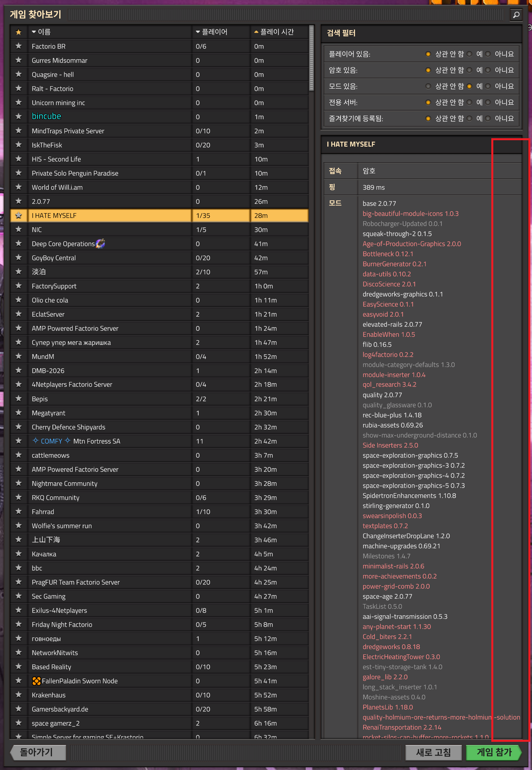The image size is (532, 770).
Task: Star the Krakenhaus server
Action: tap(19, 695)
